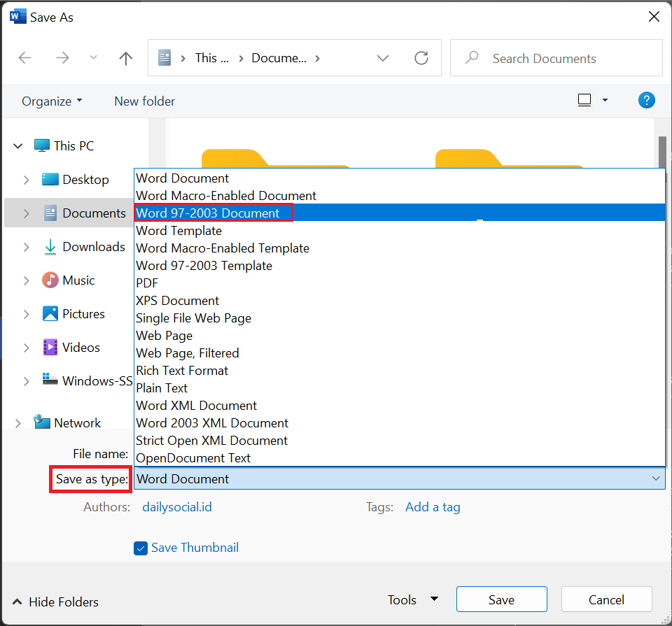
Task: Choose Word 2003 XML Document type
Action: (x=400, y=423)
